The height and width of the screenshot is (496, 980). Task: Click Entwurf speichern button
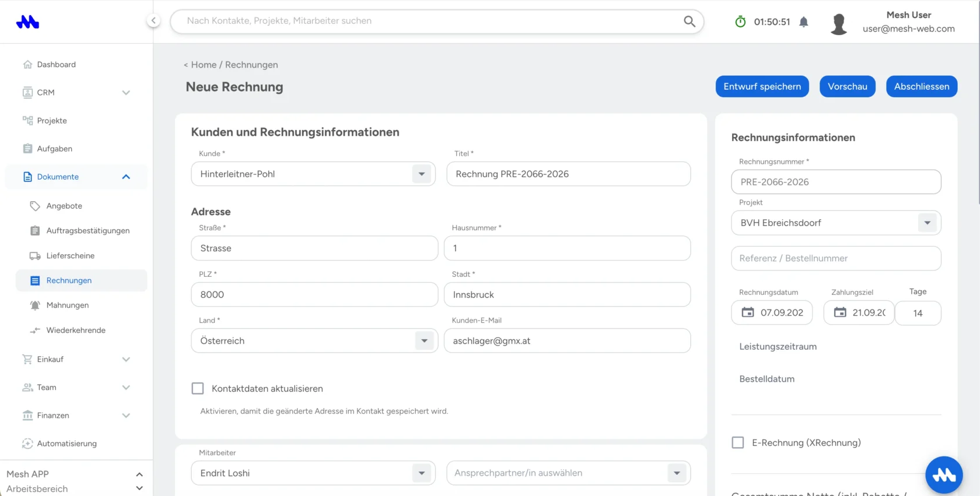pyautogui.click(x=762, y=87)
